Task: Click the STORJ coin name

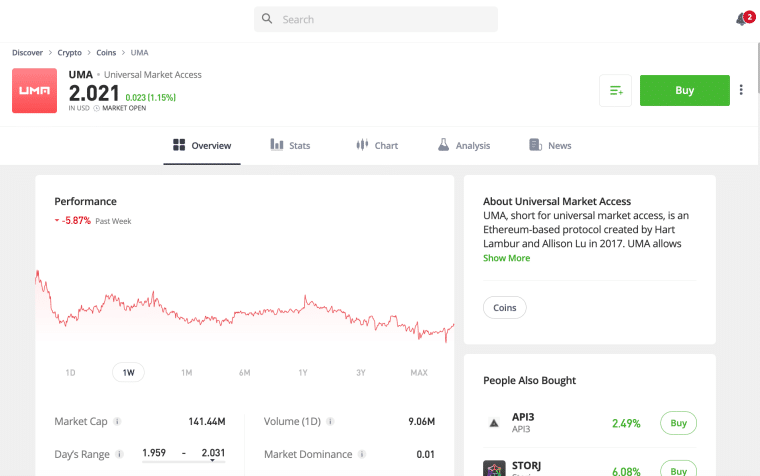Action: click(x=526, y=465)
